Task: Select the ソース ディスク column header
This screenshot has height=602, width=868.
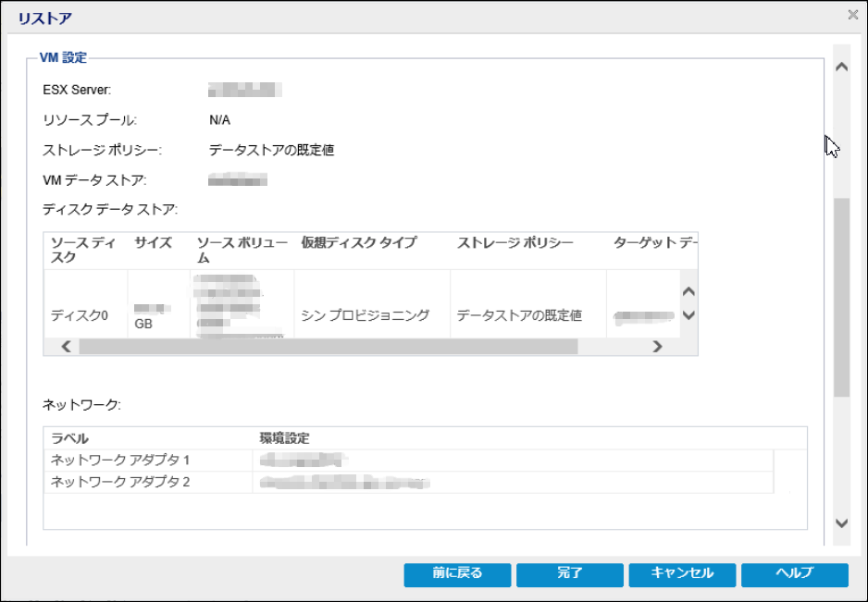Action: 84,250
